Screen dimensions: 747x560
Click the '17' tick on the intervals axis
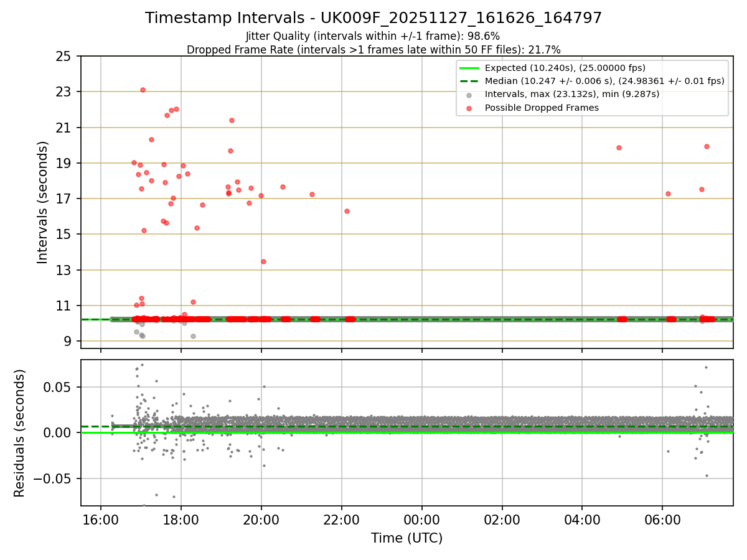(x=65, y=199)
